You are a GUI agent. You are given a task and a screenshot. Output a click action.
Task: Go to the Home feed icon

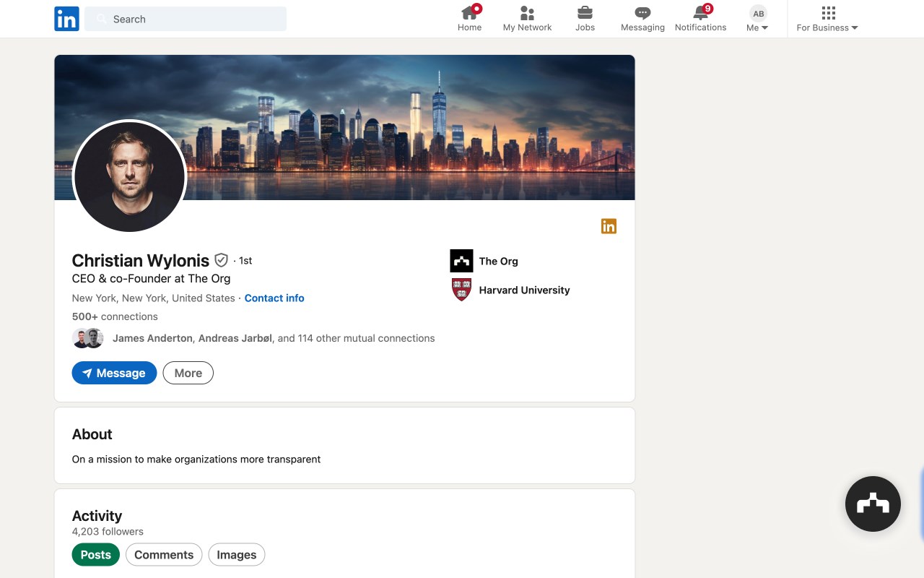pyautogui.click(x=469, y=13)
